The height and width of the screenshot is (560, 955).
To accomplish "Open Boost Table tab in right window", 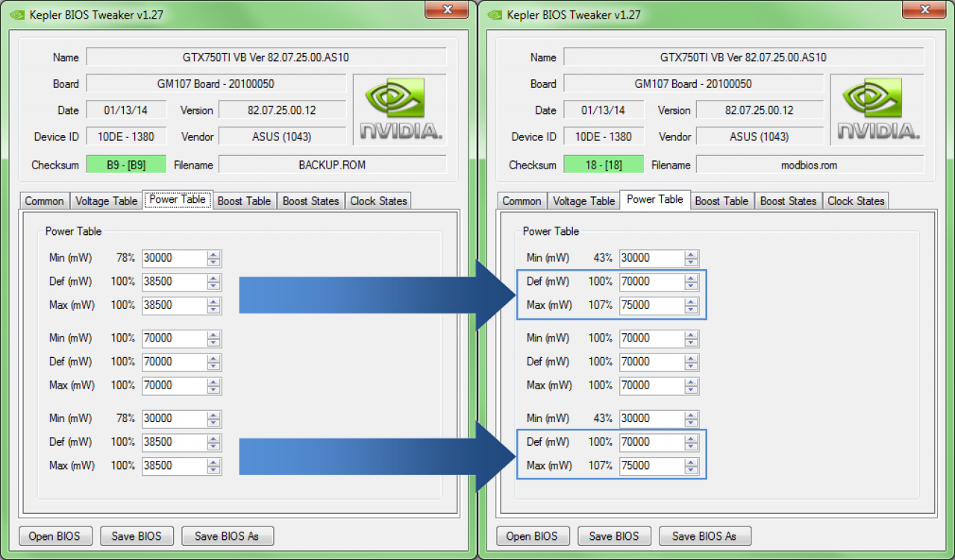I will click(x=721, y=201).
